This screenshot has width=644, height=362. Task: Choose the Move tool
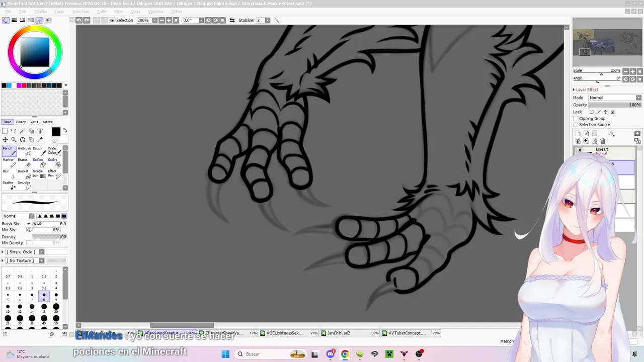(x=5, y=140)
